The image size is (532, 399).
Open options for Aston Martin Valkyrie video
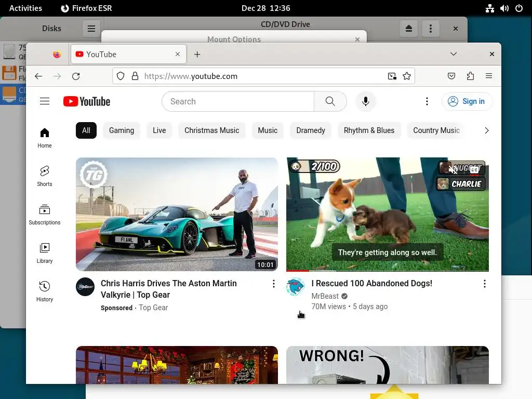click(x=273, y=284)
